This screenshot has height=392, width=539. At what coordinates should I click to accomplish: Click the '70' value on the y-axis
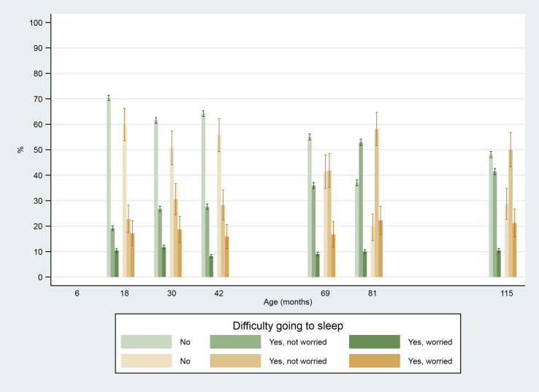coord(38,99)
